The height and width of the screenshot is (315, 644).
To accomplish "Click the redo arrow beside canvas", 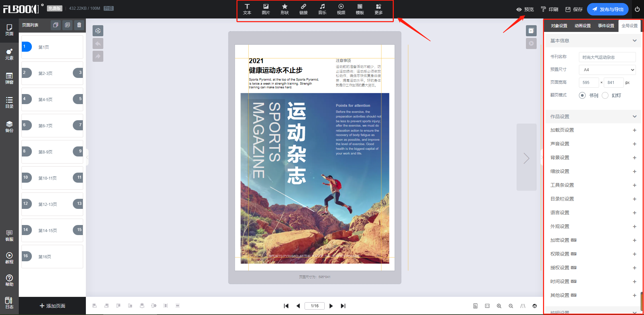I will pyautogui.click(x=98, y=56).
